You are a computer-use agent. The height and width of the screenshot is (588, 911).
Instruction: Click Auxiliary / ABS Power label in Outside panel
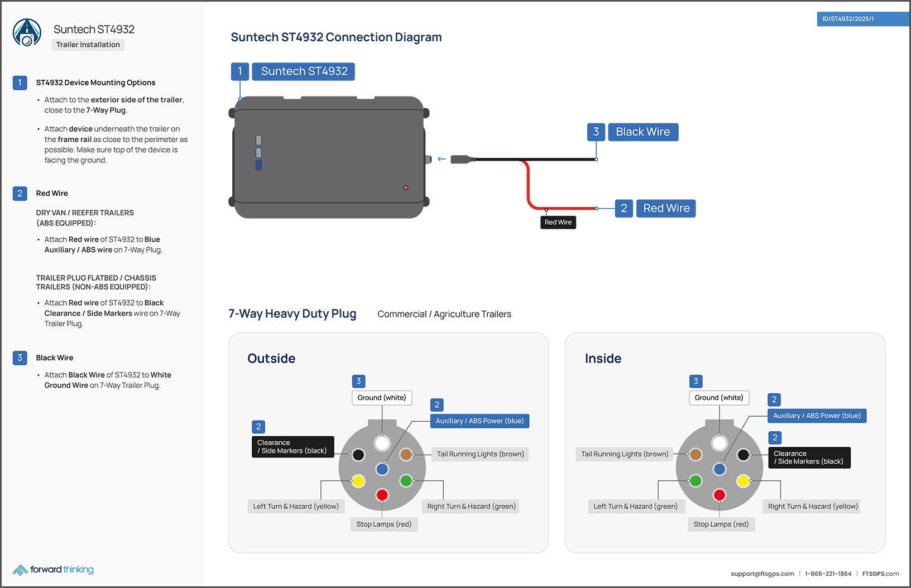click(x=480, y=421)
